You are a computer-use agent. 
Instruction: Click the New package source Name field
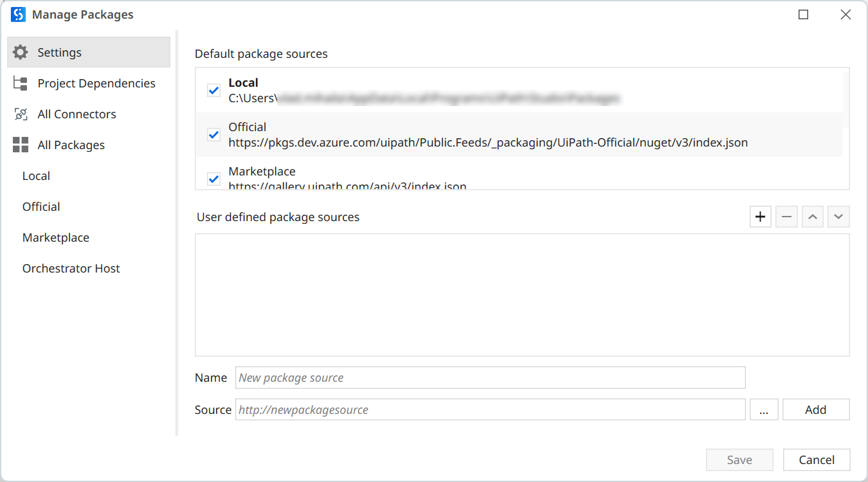490,377
